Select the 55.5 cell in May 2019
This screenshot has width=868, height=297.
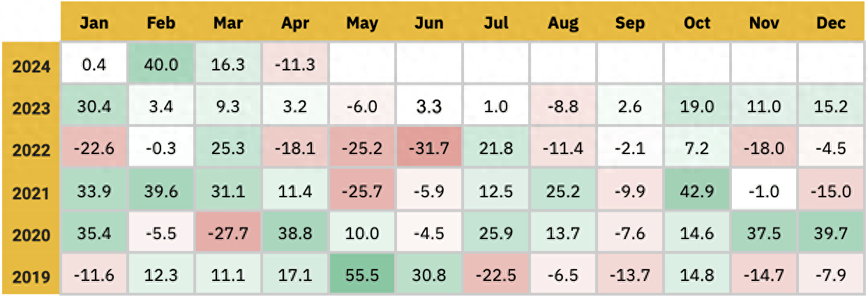pos(362,275)
